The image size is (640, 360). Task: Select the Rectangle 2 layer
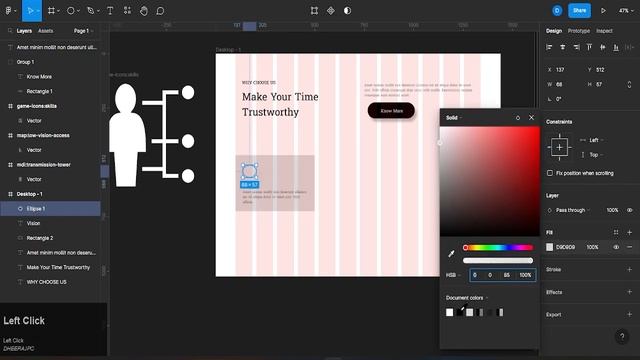(50, 238)
